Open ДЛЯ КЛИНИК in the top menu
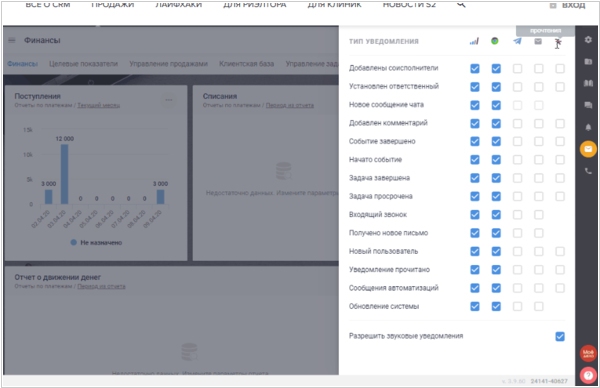This screenshot has width=600, height=388. 334,5
